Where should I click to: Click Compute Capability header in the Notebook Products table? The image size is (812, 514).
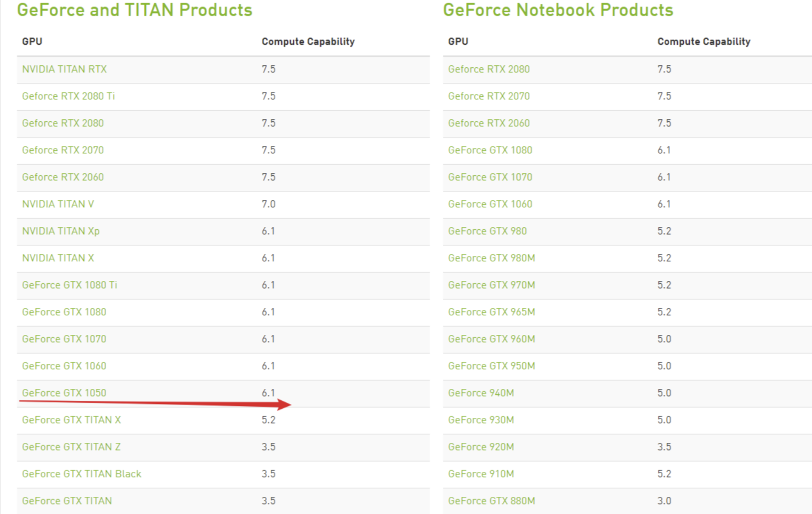[x=704, y=42]
